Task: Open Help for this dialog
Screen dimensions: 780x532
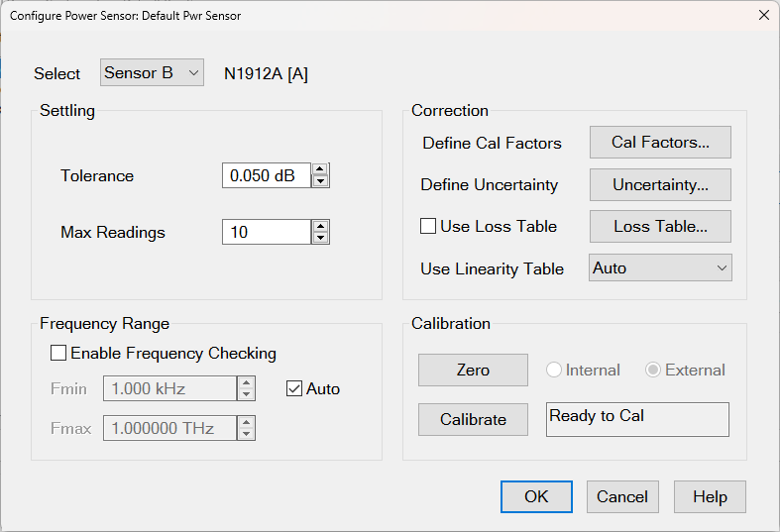Action: 710,496
